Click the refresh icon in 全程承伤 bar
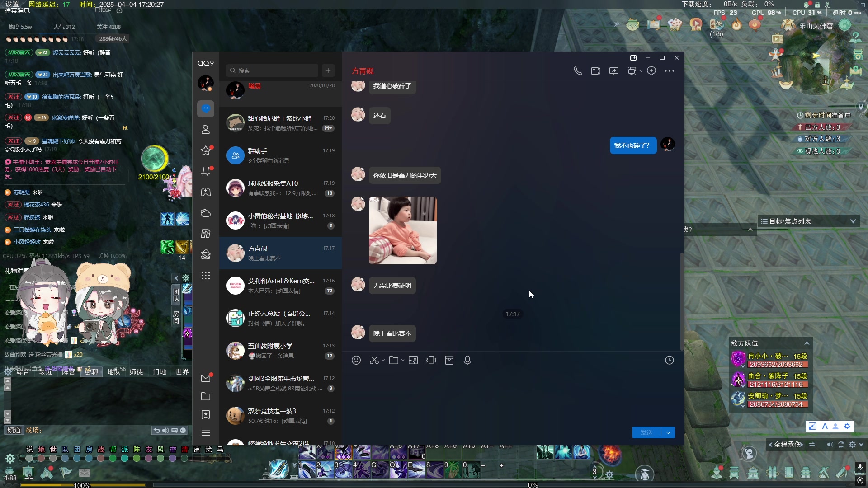 (841, 445)
